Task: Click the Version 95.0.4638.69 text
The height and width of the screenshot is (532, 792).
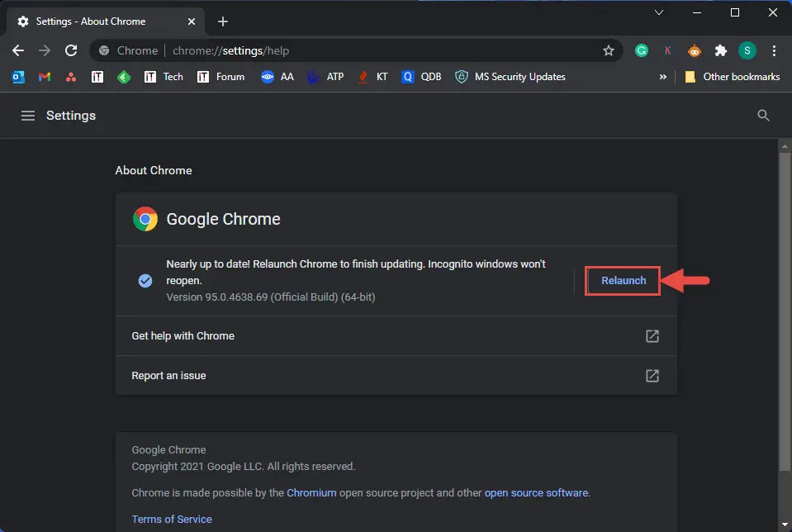Action: pyautogui.click(x=271, y=297)
